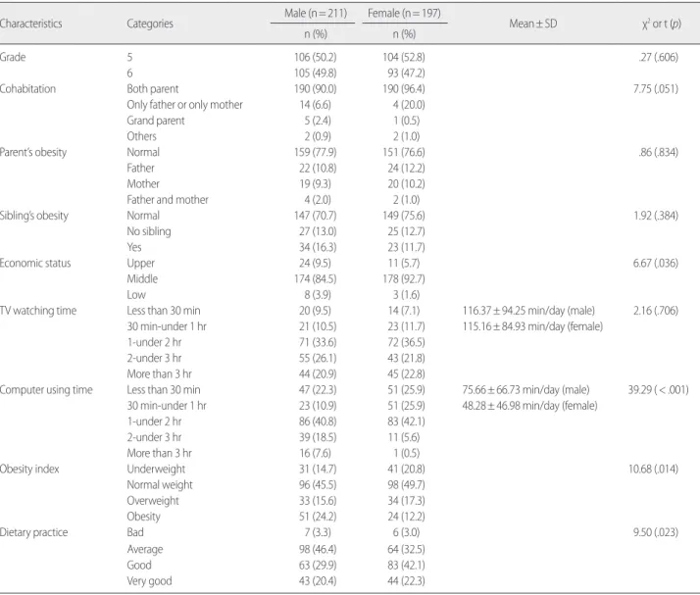Image resolution: width=700 pixels, height=595 pixels.
Task: Select the 'Dietary practice' label
Action: pos(34,532)
